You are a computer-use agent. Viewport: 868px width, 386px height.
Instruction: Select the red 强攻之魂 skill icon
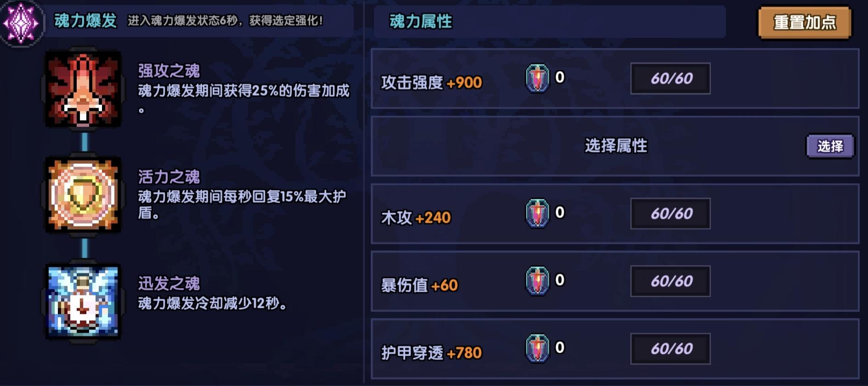(83, 89)
